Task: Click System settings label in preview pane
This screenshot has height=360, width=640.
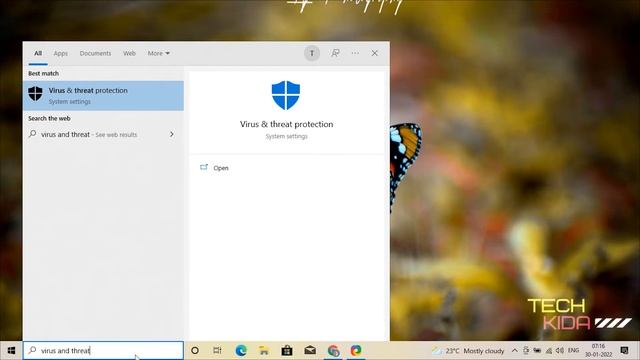Action: pos(286,136)
